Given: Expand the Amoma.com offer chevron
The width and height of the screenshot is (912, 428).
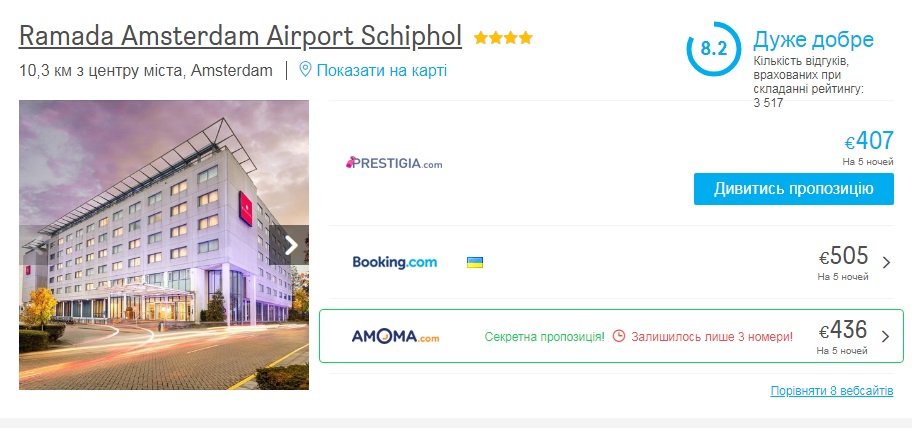Looking at the screenshot, I should coord(886,336).
